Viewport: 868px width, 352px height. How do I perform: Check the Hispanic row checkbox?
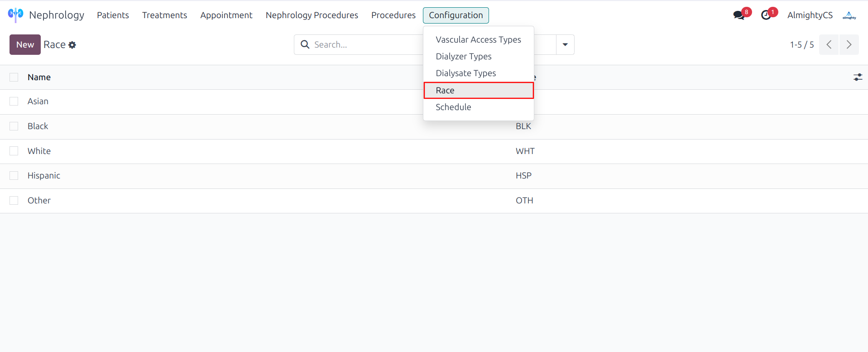point(14,176)
